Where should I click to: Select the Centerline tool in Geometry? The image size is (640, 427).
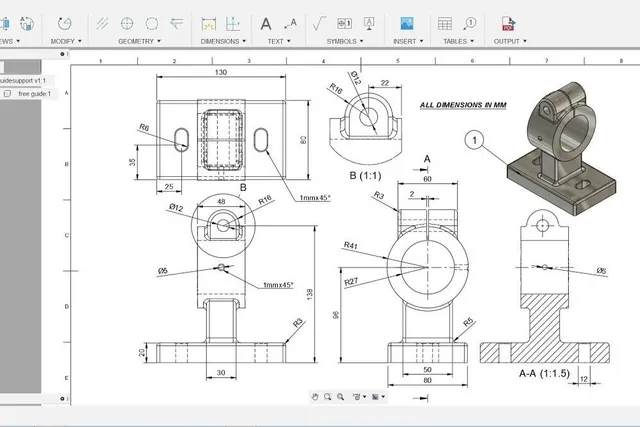[x=176, y=23]
